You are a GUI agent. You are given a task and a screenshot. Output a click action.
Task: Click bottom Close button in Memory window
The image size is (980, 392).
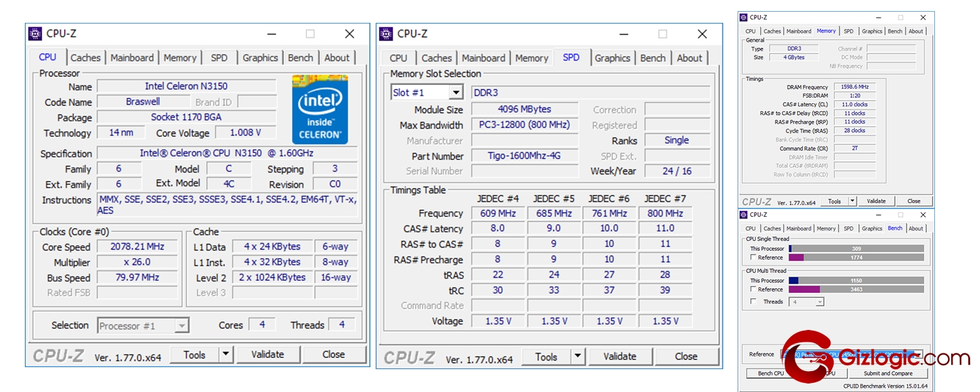tap(913, 201)
